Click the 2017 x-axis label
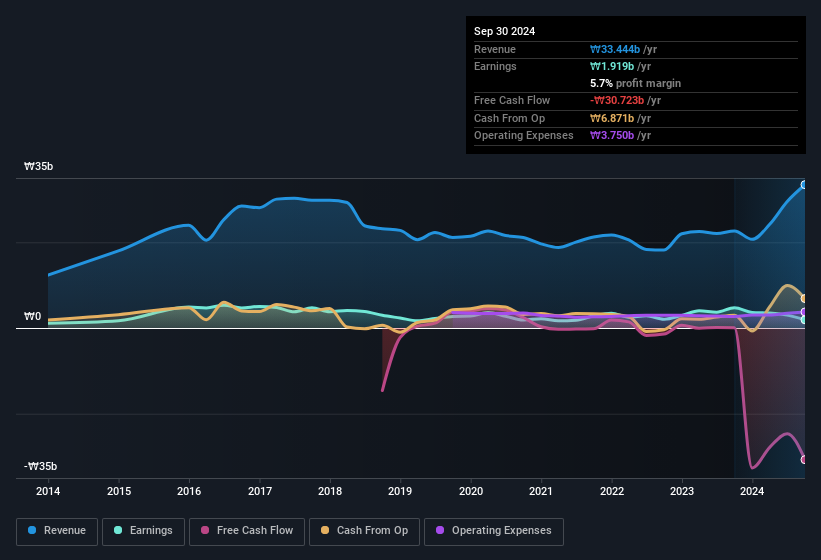 point(260,491)
